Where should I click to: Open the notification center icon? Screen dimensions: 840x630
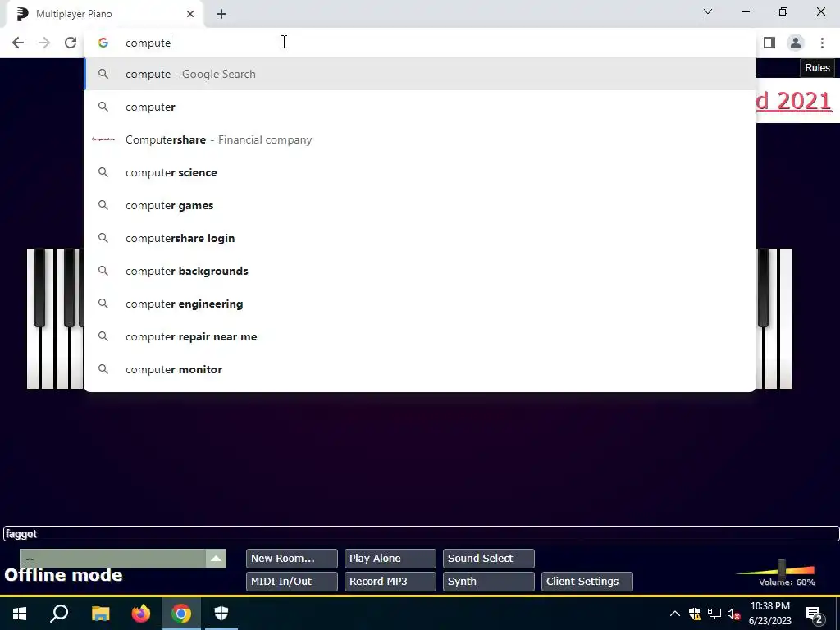814,614
